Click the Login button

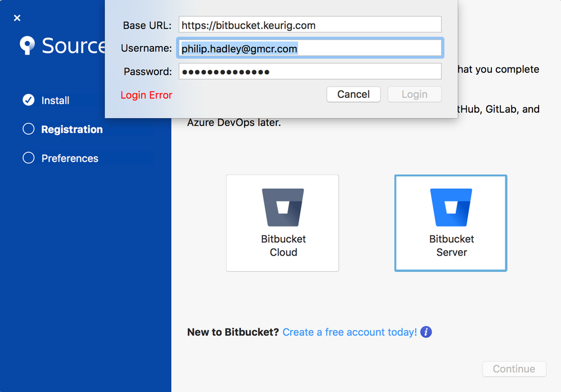click(414, 94)
